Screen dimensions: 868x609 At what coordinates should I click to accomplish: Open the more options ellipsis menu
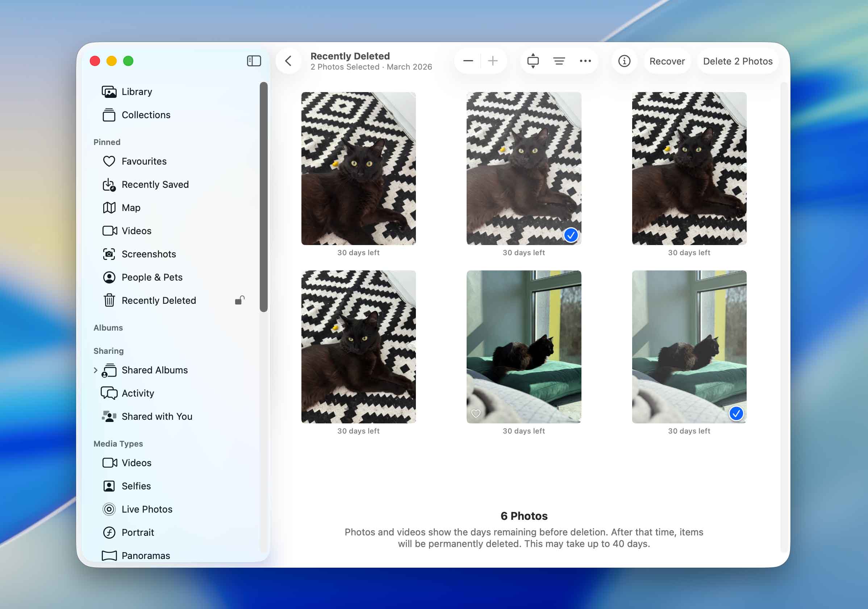coord(585,61)
